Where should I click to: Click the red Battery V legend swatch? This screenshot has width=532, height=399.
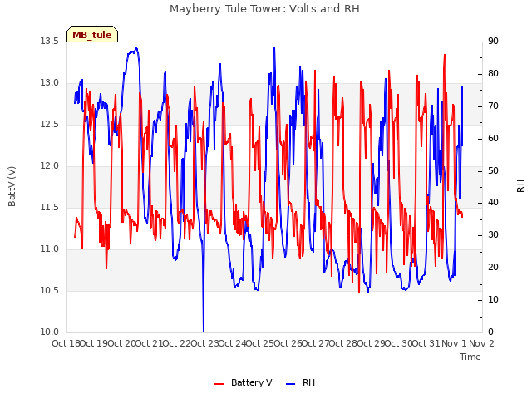coord(219,384)
